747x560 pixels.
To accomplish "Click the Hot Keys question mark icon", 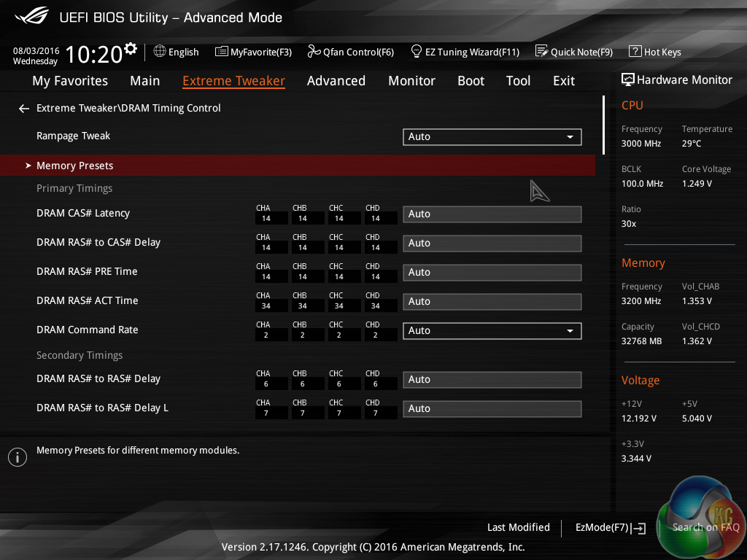I will point(635,51).
